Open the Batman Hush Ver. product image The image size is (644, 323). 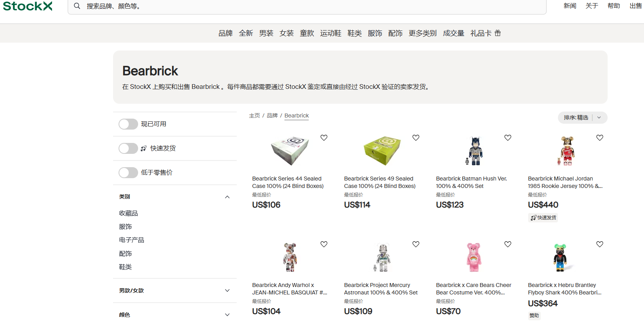[475, 151]
